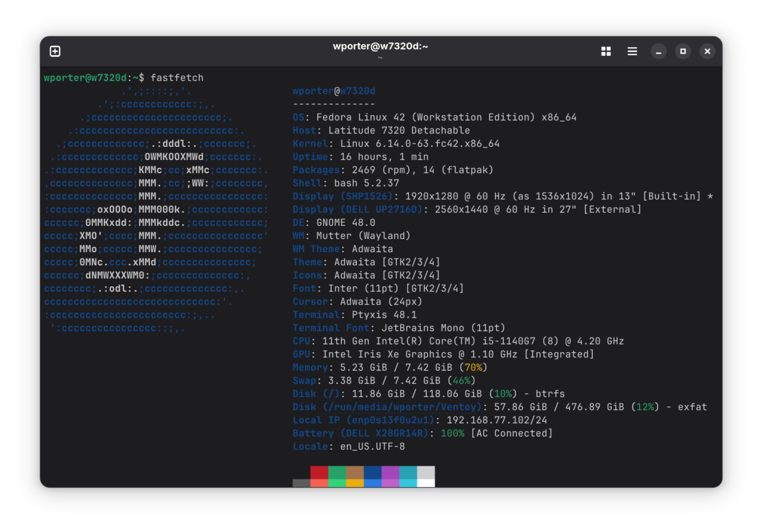Click the Packages line 2469 (rpm)

393,170
